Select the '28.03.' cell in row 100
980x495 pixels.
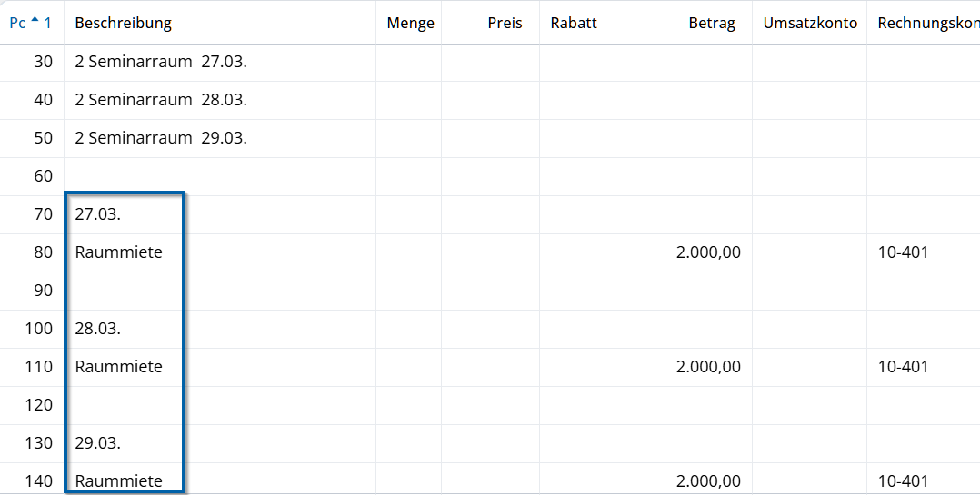[x=98, y=329]
